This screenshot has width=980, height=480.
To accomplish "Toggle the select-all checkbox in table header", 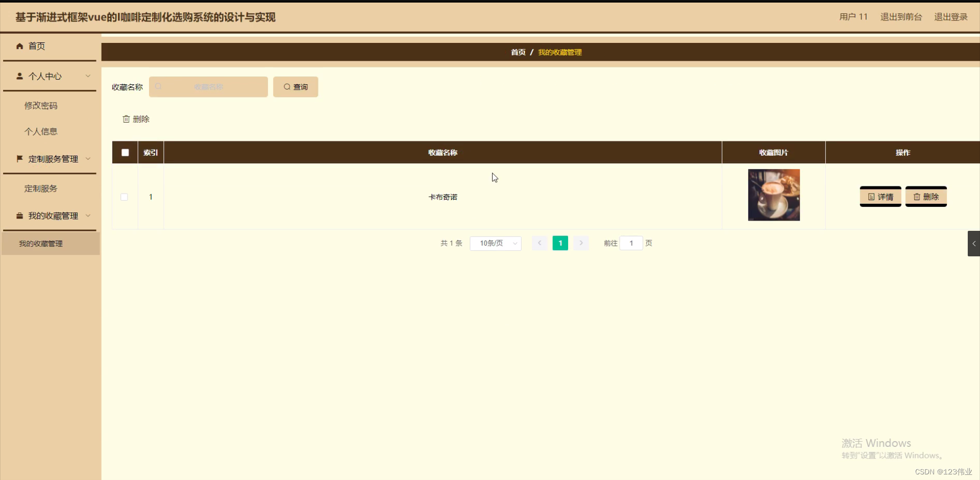I will click(125, 152).
